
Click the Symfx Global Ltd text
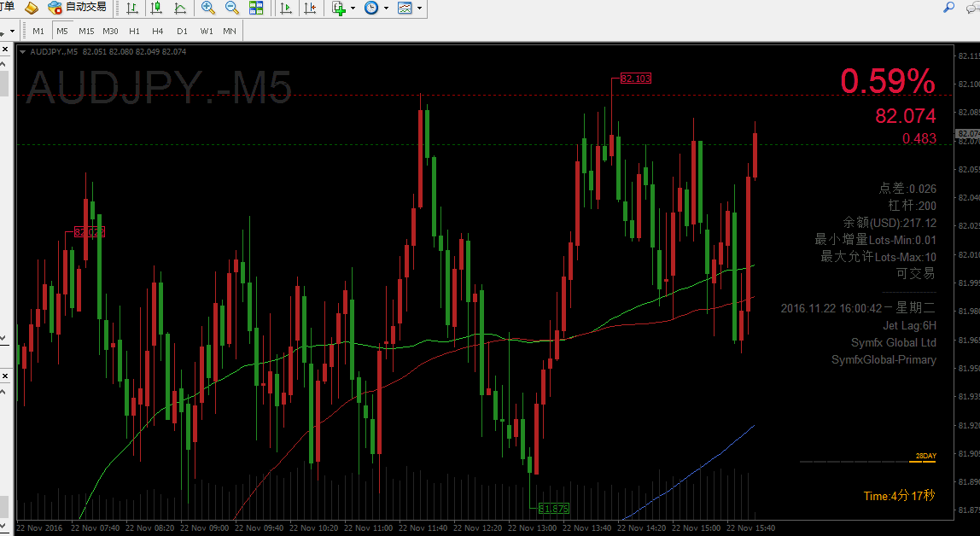point(894,342)
